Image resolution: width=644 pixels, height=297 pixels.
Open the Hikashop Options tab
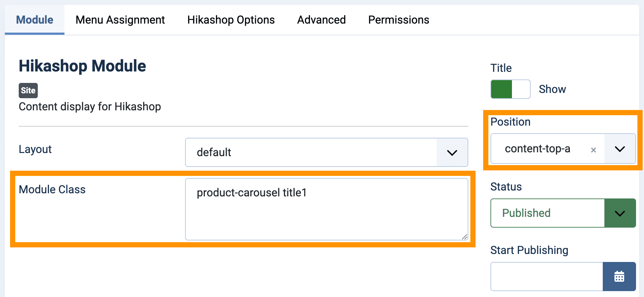click(x=231, y=20)
